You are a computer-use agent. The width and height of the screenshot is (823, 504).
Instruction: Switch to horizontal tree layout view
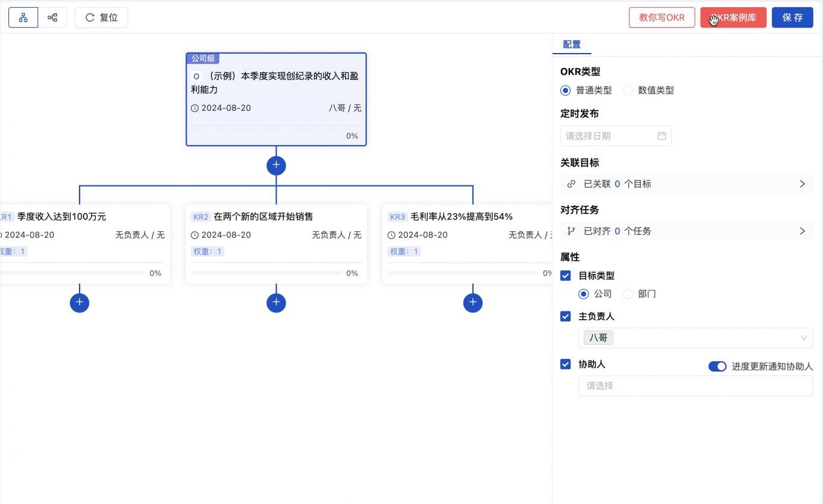pyautogui.click(x=52, y=17)
